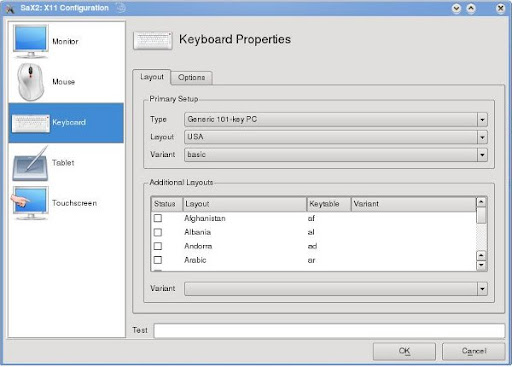Click the 'ad' keytable cell
The image size is (512, 367).
(312, 246)
